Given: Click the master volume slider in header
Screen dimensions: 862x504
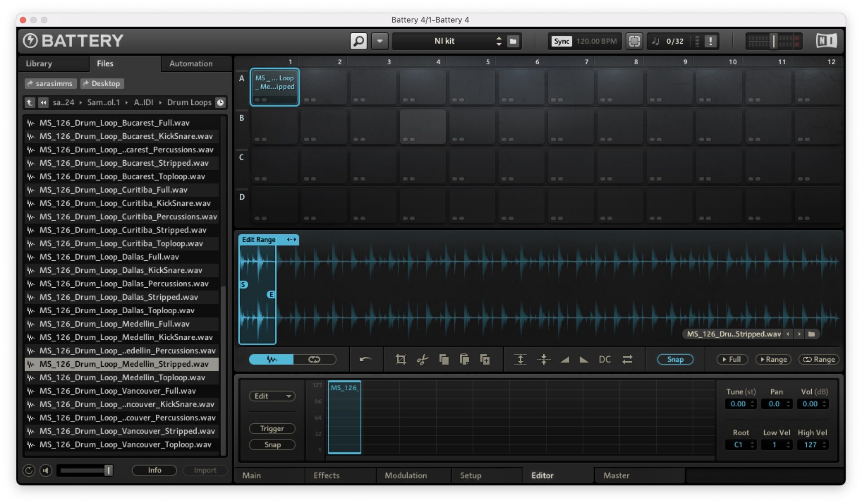Looking at the screenshot, I should pyautogui.click(x=773, y=41).
